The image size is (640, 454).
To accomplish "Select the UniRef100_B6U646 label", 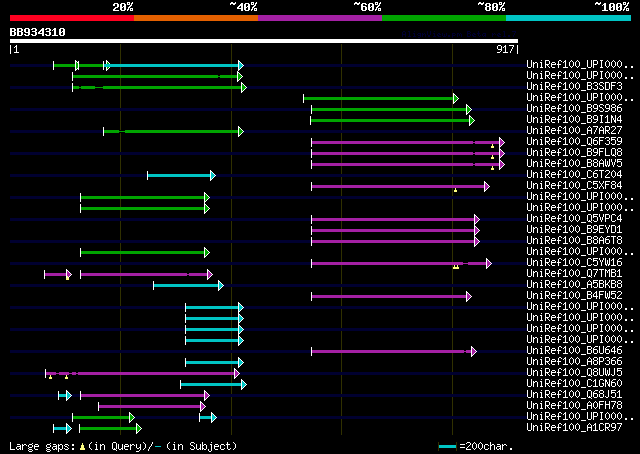I will 574,351.
